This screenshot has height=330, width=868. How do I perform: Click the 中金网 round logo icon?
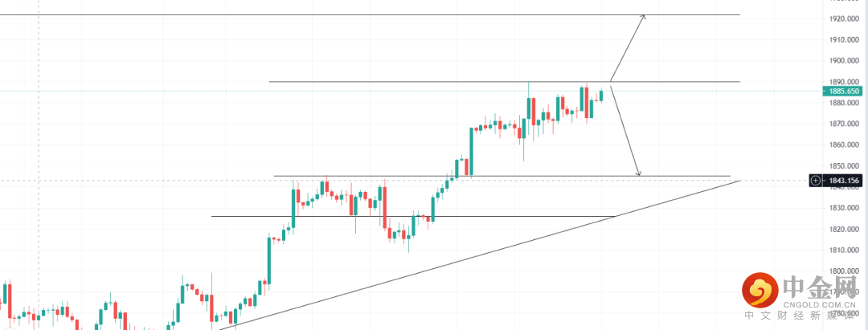pos(760,290)
